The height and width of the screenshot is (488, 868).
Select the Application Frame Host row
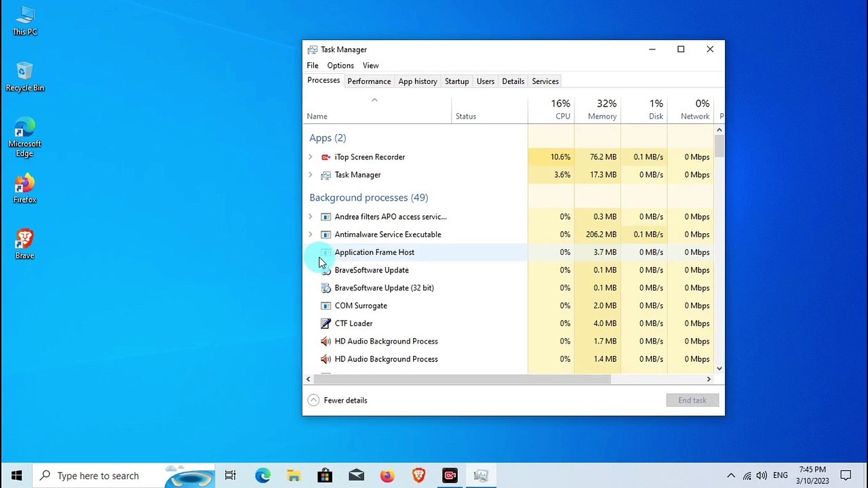pos(509,252)
